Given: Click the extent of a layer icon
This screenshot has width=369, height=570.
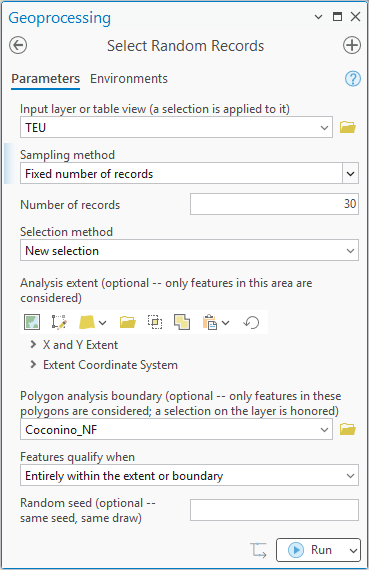Looking at the screenshot, I should click(87, 322).
